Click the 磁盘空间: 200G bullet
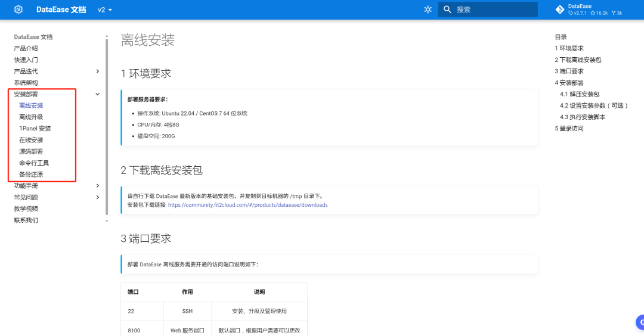644x336 pixels. pos(156,136)
